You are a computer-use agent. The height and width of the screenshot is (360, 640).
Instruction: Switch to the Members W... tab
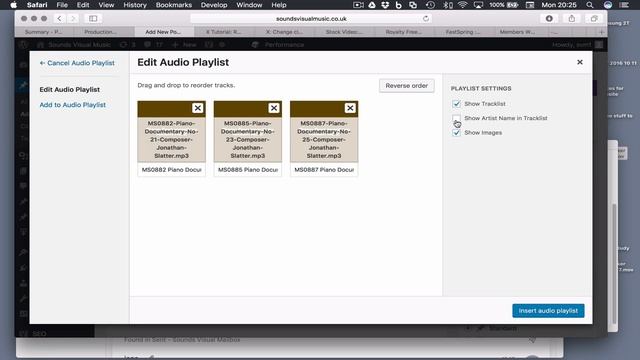[517, 32]
